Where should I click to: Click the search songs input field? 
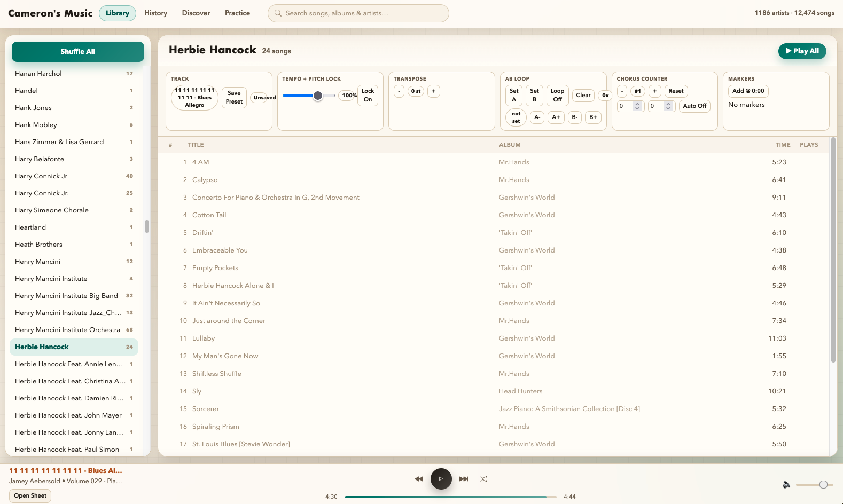click(x=358, y=13)
